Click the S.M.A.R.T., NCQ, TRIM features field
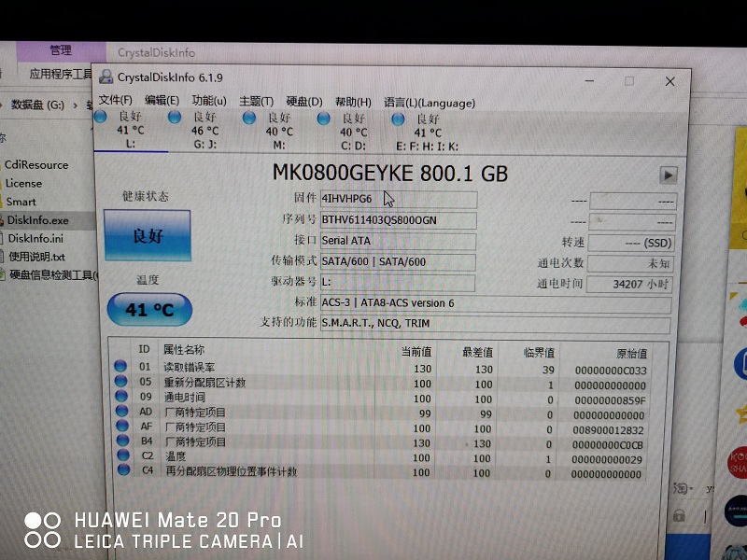 495,324
